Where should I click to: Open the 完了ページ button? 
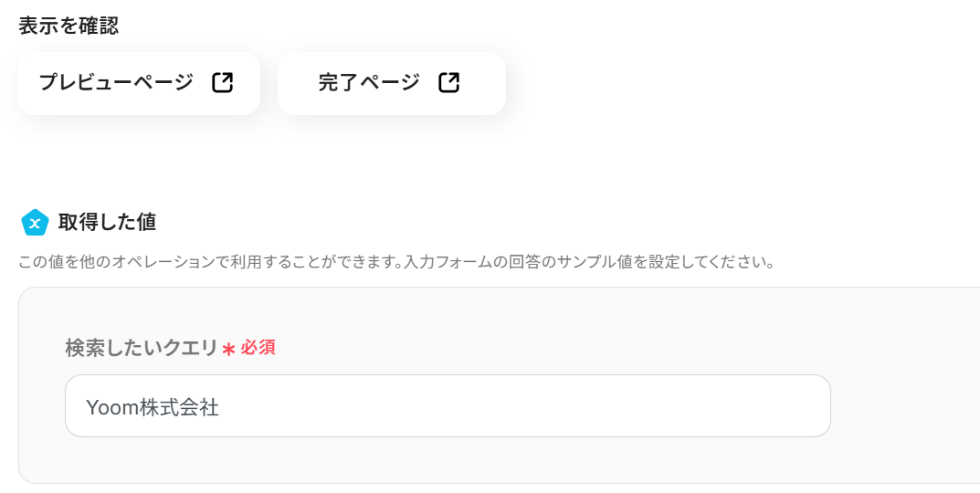pyautogui.click(x=391, y=83)
